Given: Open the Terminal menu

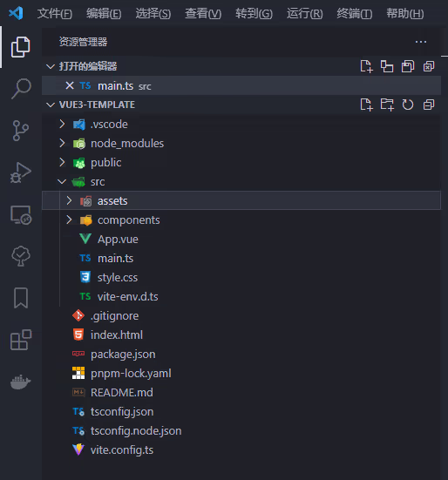Looking at the screenshot, I should pos(354,13).
